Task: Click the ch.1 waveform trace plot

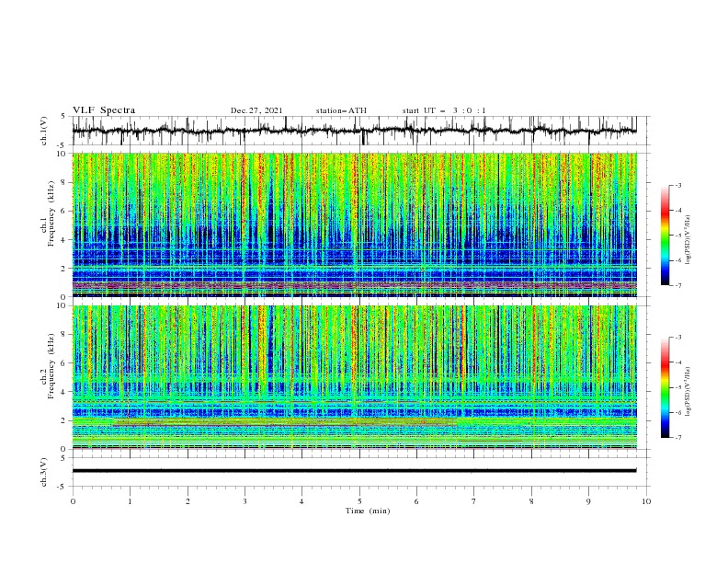Action: (x=354, y=131)
